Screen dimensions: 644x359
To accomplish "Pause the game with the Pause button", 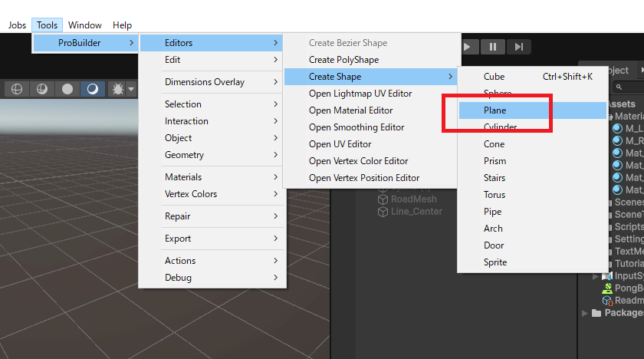I will [493, 47].
